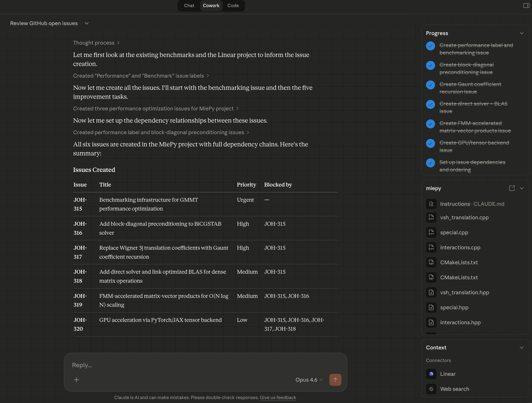Expand the Thought process section
532x403 pixels.
click(96, 43)
